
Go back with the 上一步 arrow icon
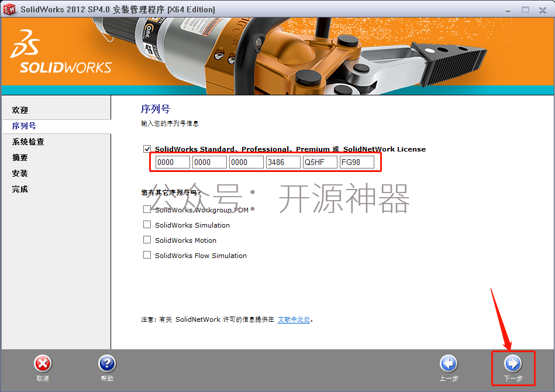[x=449, y=364]
